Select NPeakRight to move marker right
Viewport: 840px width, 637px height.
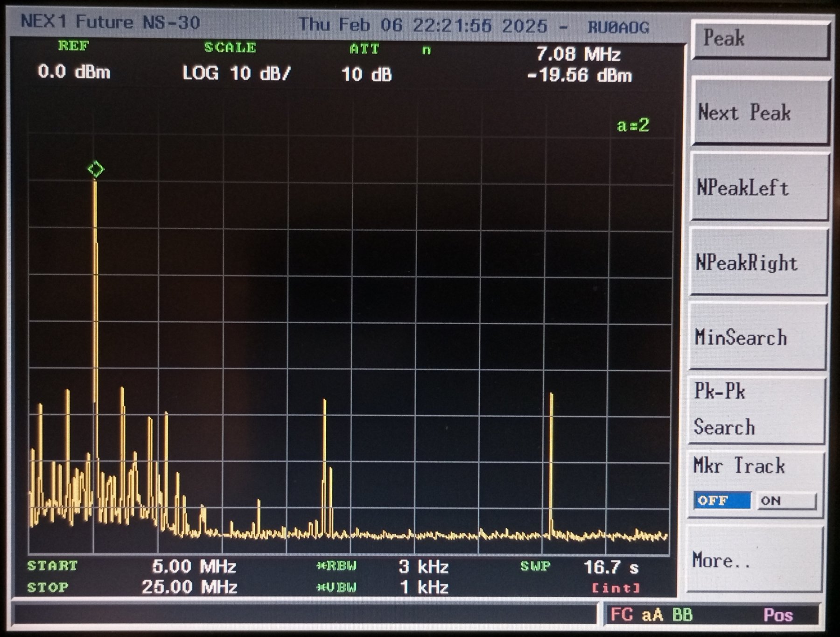[x=758, y=262]
